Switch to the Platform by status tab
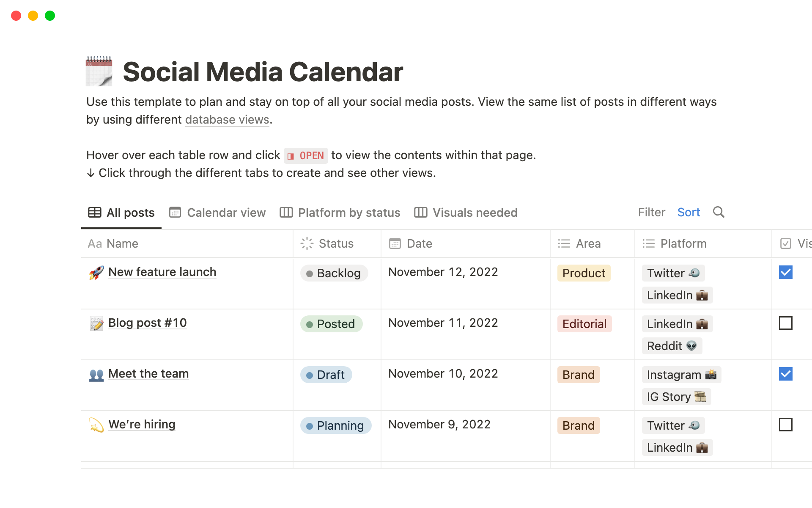812x508 pixels. [x=340, y=213]
